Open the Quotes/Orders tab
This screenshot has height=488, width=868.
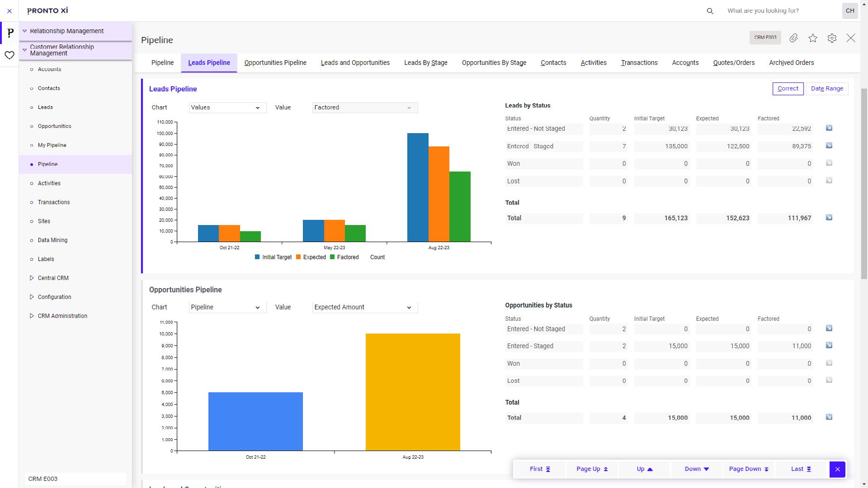tap(733, 63)
